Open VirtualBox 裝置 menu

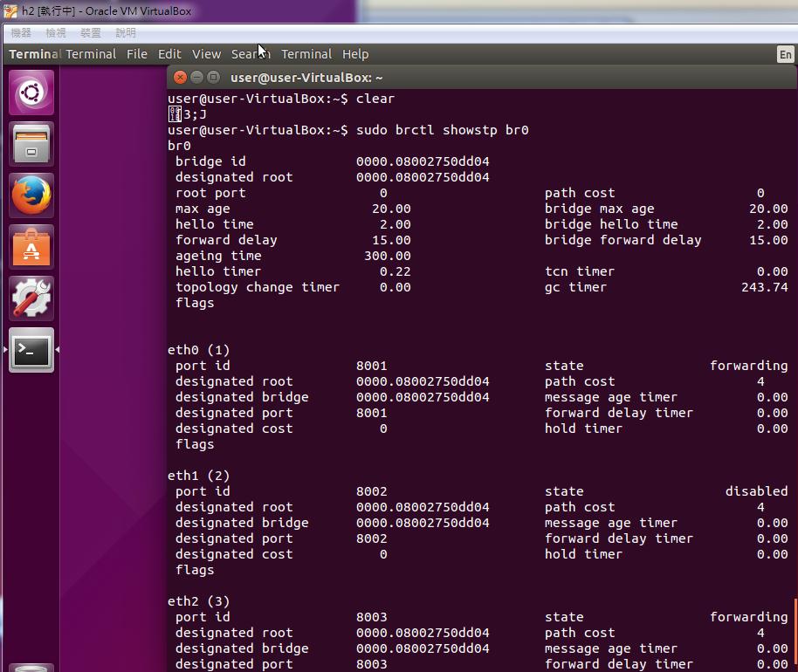[x=91, y=32]
